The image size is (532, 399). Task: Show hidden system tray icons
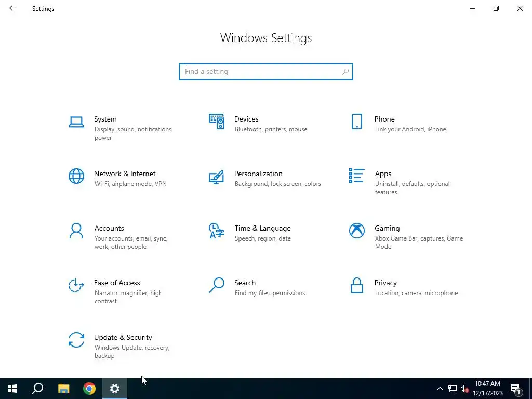(440, 389)
